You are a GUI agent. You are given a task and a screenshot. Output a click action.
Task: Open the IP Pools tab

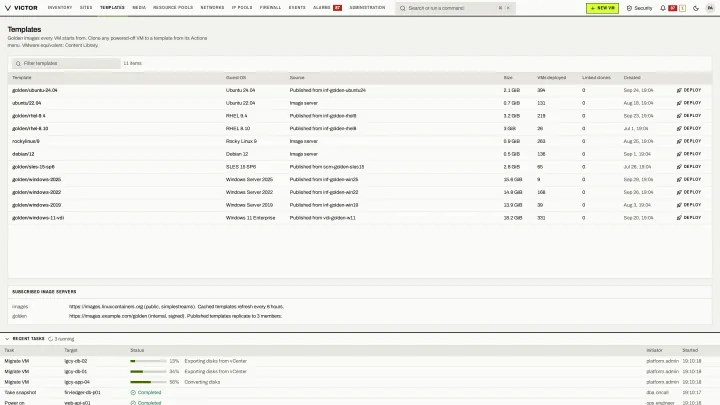pos(242,8)
